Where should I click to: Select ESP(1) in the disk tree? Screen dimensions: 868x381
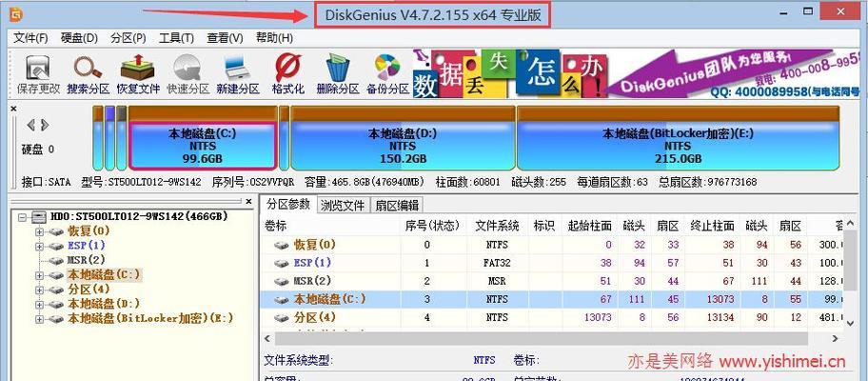[87, 246]
